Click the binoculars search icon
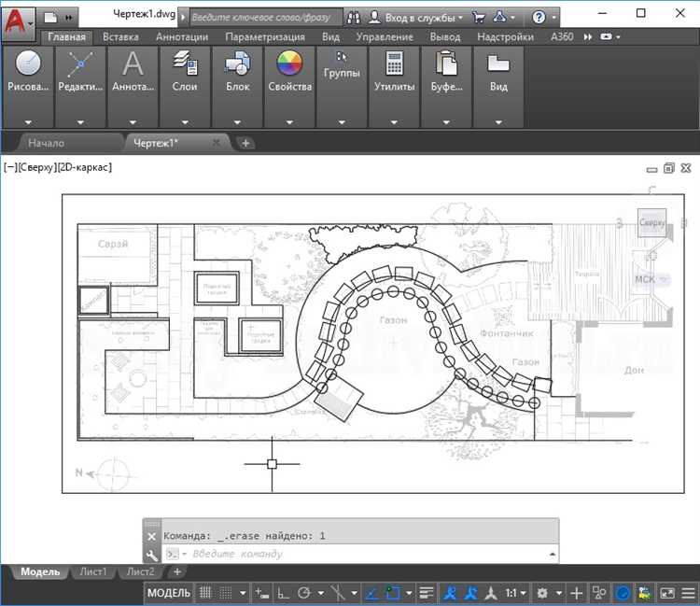 [354, 17]
